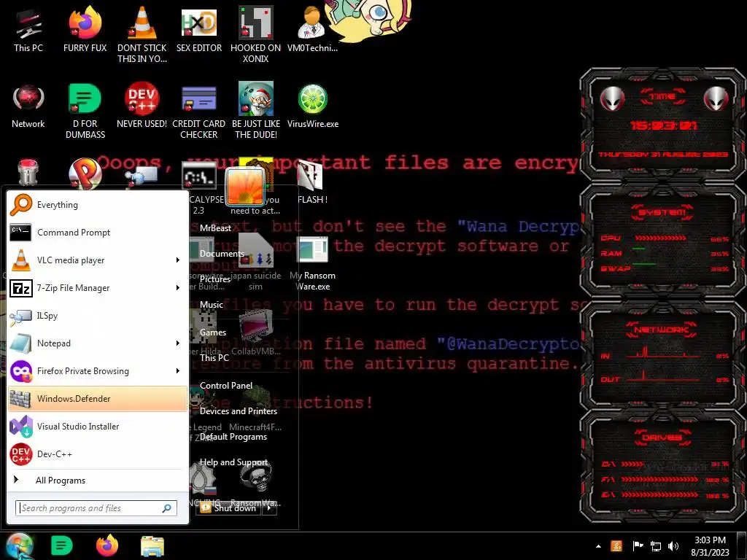747x560 pixels.
Task: Select the HOOKED ON XONIX desktop icon
Action: [x=255, y=35]
